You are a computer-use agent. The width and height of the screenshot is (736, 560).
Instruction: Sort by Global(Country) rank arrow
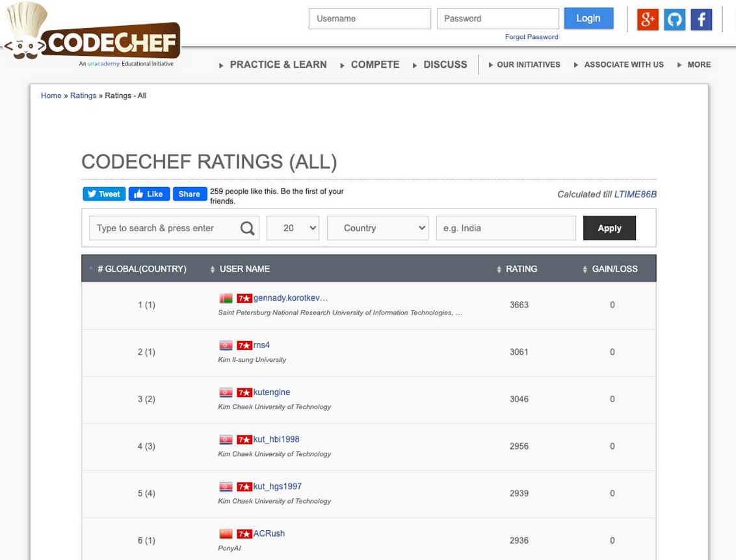[x=90, y=269]
